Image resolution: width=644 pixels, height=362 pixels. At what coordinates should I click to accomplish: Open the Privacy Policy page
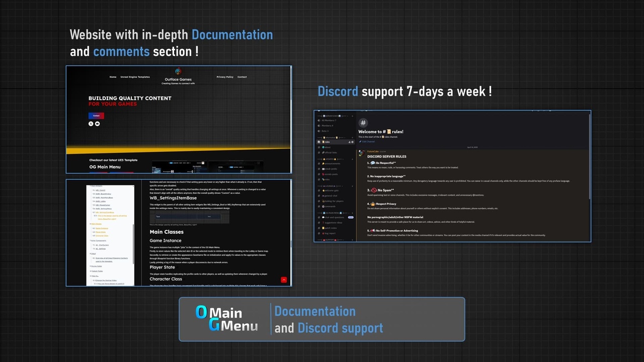point(225,77)
